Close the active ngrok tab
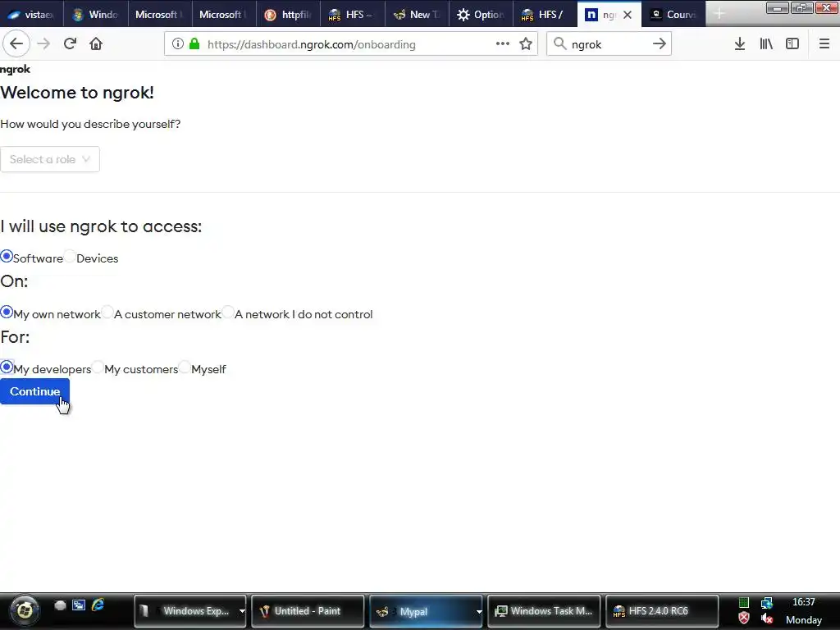The height and width of the screenshot is (630, 840). (x=628, y=15)
